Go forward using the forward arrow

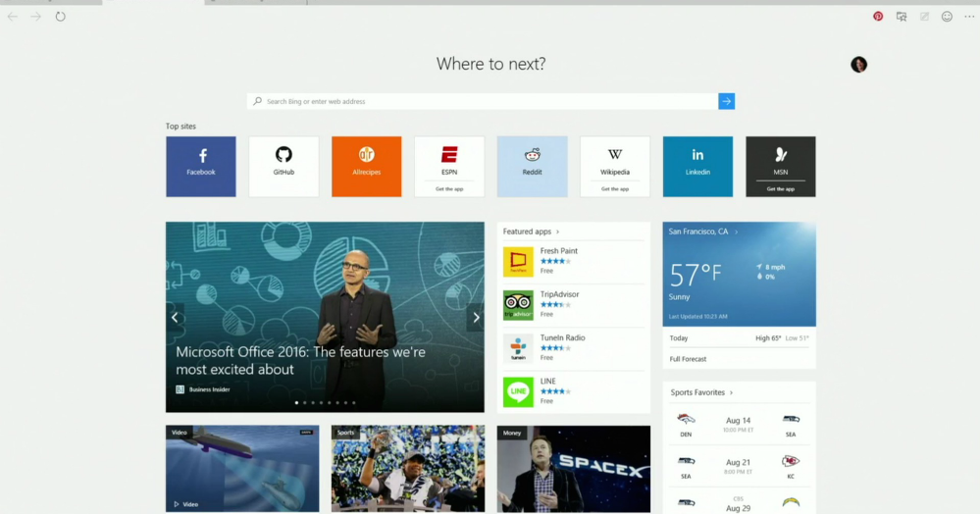point(36,17)
